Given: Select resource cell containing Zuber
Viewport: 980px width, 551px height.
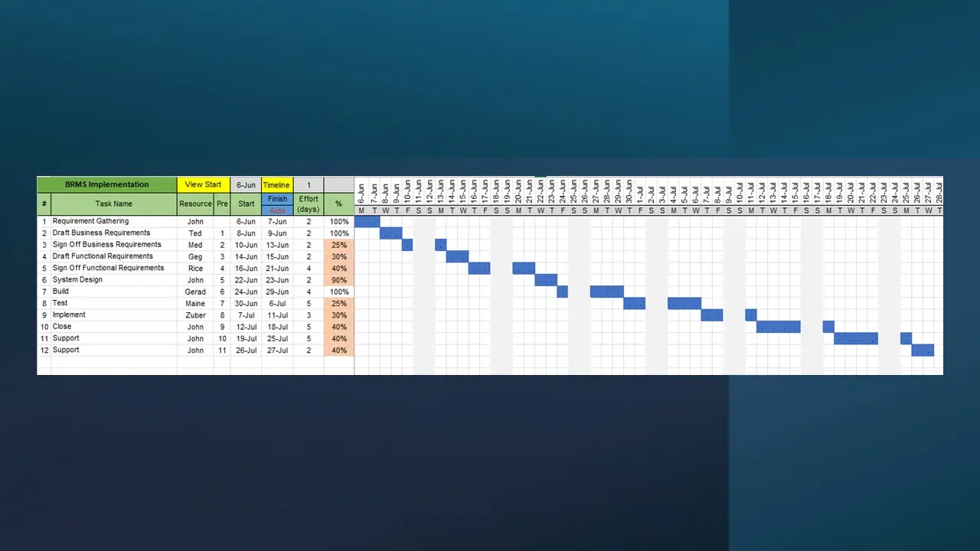Looking at the screenshot, I should coord(195,315).
